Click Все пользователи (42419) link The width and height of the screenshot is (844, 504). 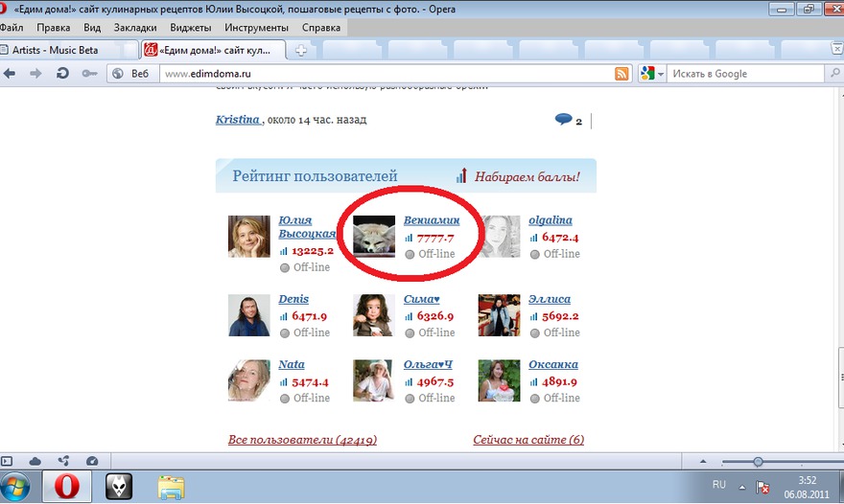[302, 440]
